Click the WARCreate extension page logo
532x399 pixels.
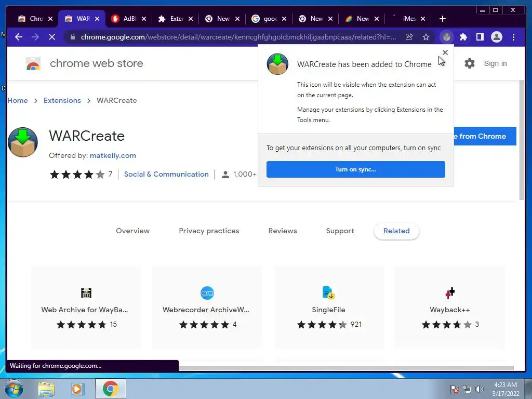23,142
